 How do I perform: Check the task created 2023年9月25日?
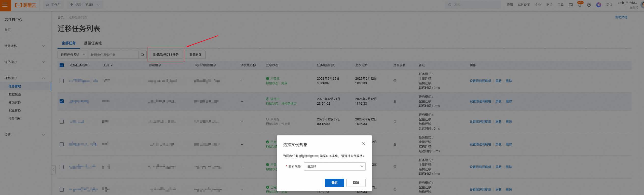pyautogui.click(x=62, y=81)
